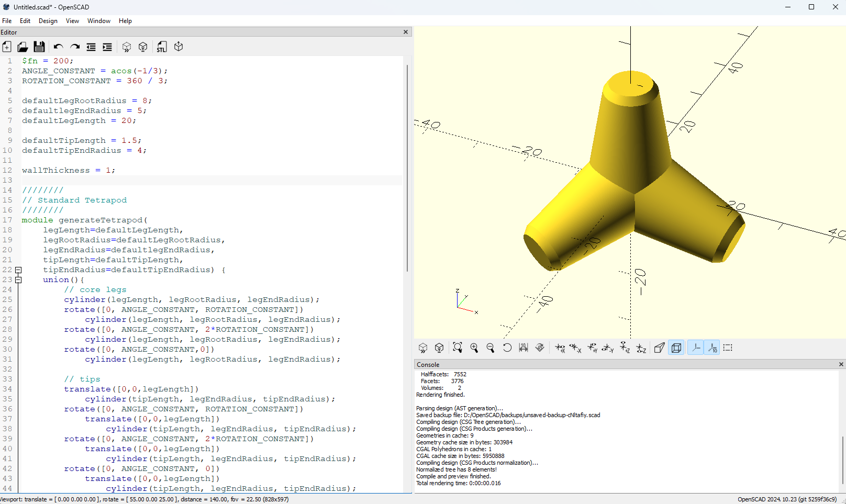The image size is (846, 504).
Task: Collapse the code fold at line 22
Action: [x=18, y=270]
